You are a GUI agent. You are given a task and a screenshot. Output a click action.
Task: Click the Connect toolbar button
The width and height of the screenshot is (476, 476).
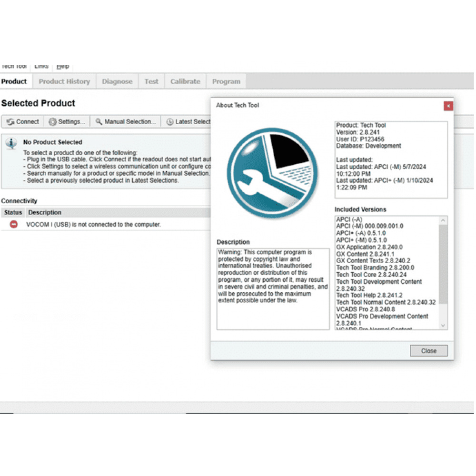pos(23,122)
